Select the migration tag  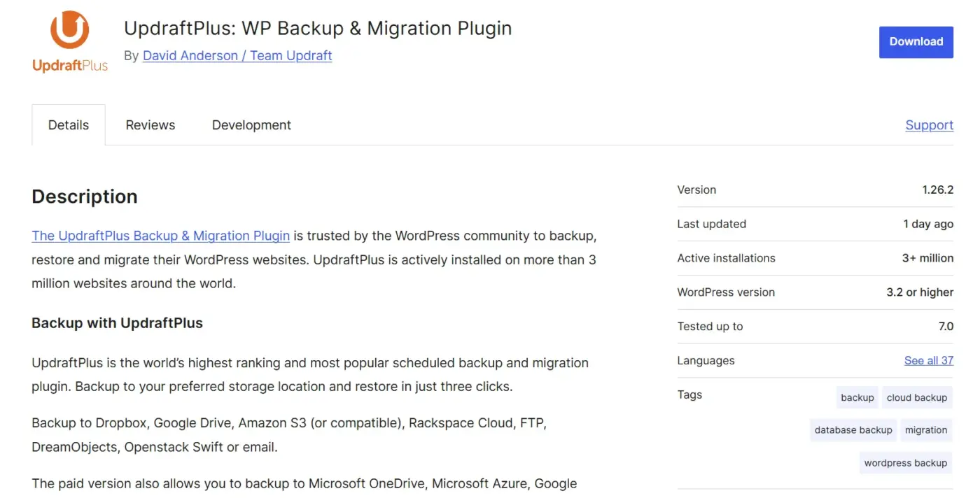(x=925, y=430)
